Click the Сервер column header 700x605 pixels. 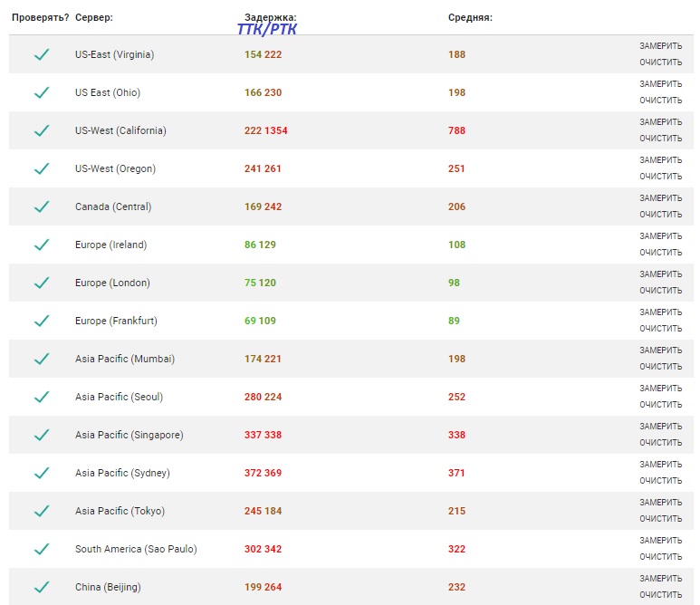pyautogui.click(x=94, y=17)
